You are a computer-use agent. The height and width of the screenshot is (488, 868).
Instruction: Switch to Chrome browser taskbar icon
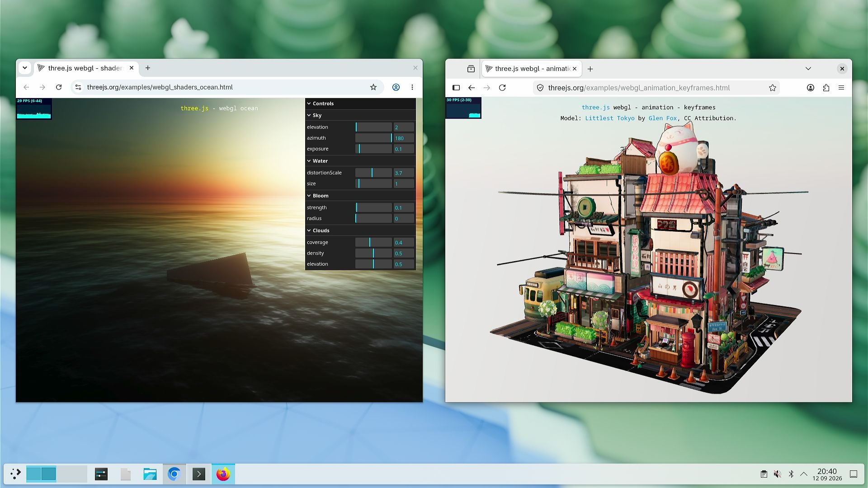(x=174, y=474)
